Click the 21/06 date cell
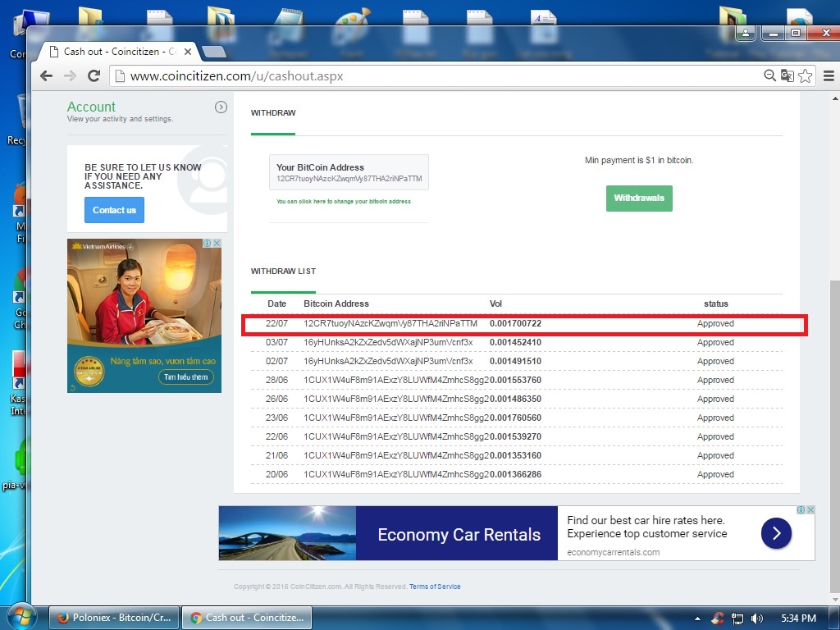Screen dimensions: 840x630 pyautogui.click(x=276, y=455)
